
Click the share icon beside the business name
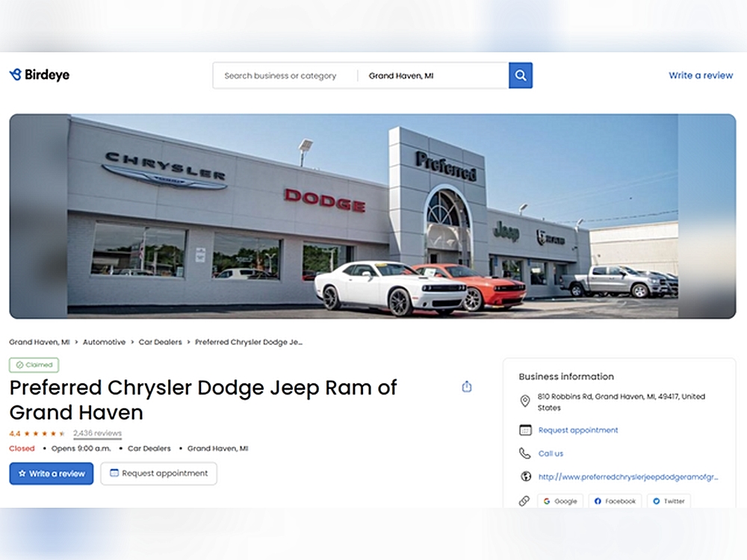(x=467, y=387)
